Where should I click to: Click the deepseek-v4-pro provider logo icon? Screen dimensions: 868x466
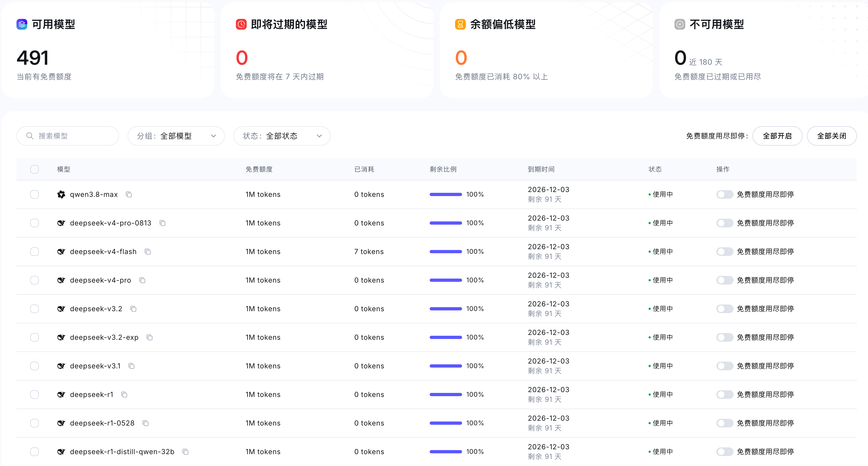(x=61, y=280)
